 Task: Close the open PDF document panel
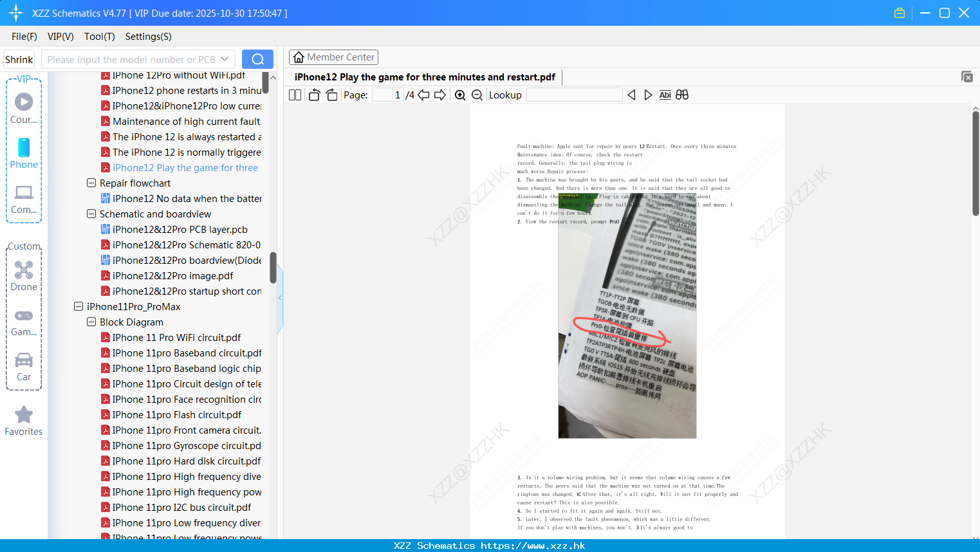(967, 77)
